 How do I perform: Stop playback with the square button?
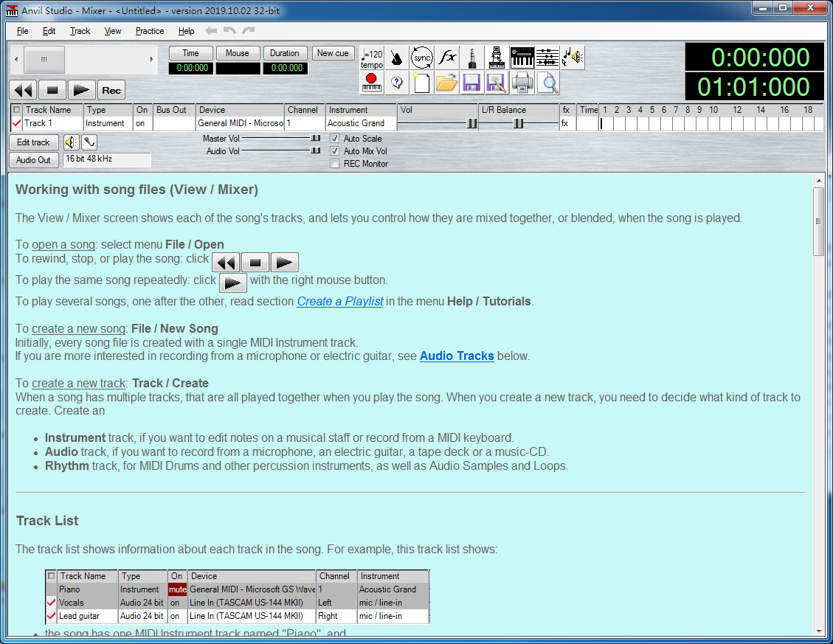(52, 90)
